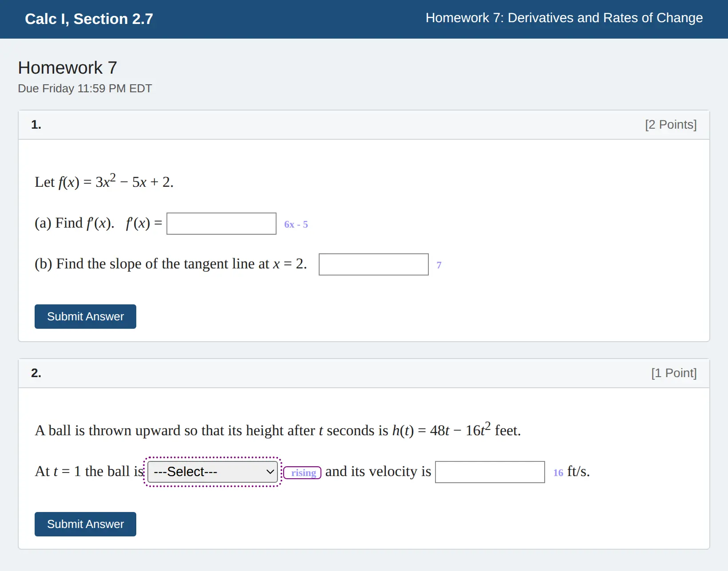
Task: Click the '16' answer key text
Action: (x=558, y=473)
